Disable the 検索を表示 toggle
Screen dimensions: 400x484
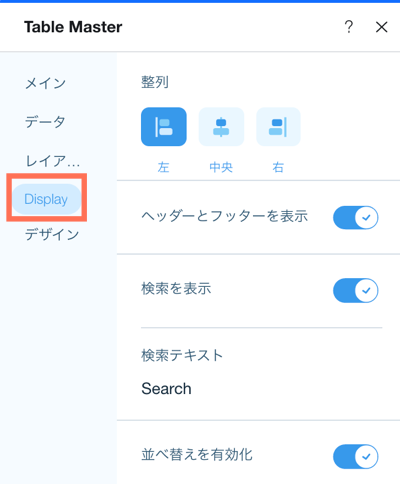(355, 291)
